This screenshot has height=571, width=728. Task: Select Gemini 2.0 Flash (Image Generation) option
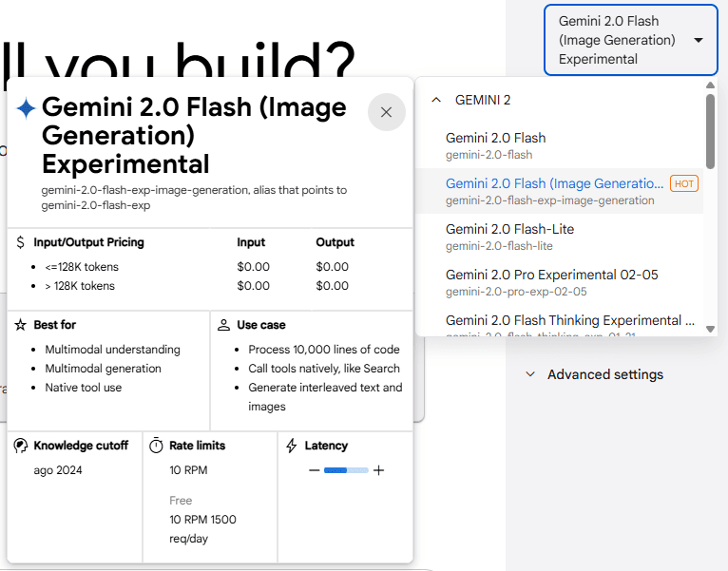[559, 191]
